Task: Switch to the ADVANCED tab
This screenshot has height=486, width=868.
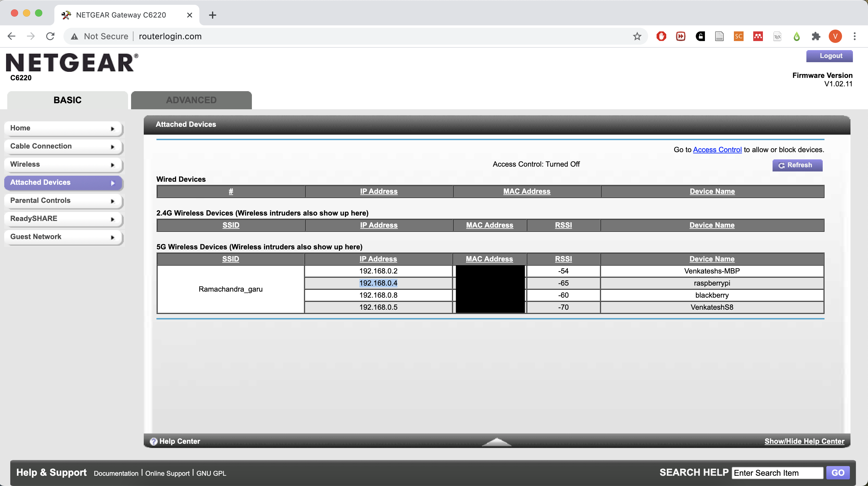Action: [x=191, y=100]
